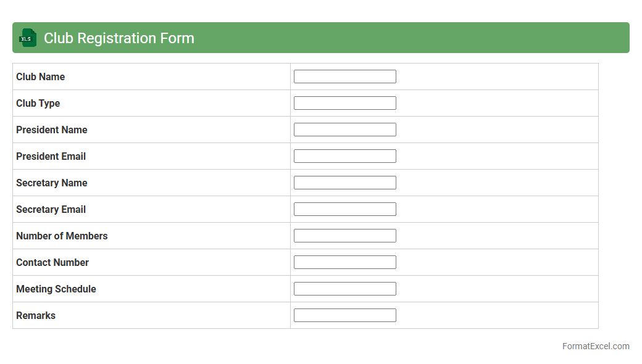
Task: Click the Club Name row label
Action: pyautogui.click(x=40, y=77)
